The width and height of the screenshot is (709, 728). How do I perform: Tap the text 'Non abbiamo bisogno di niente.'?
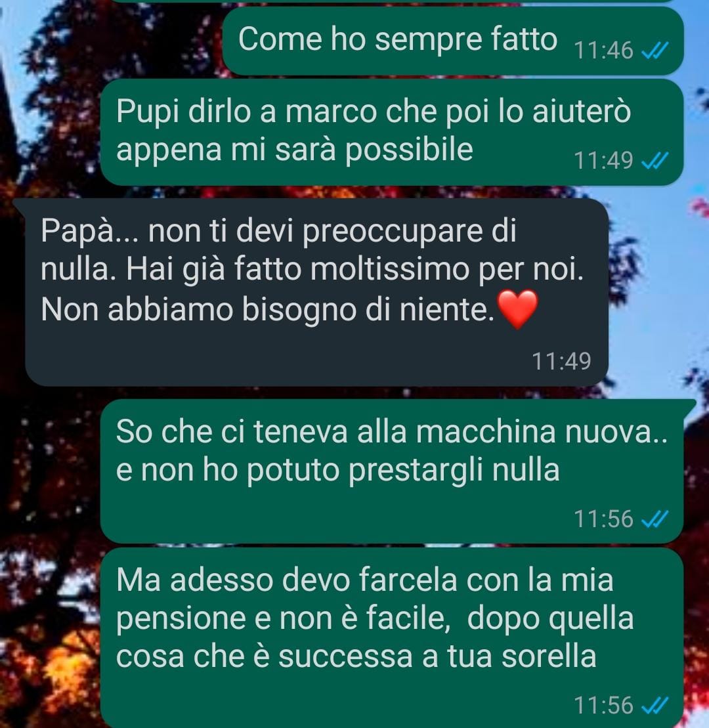point(267,310)
